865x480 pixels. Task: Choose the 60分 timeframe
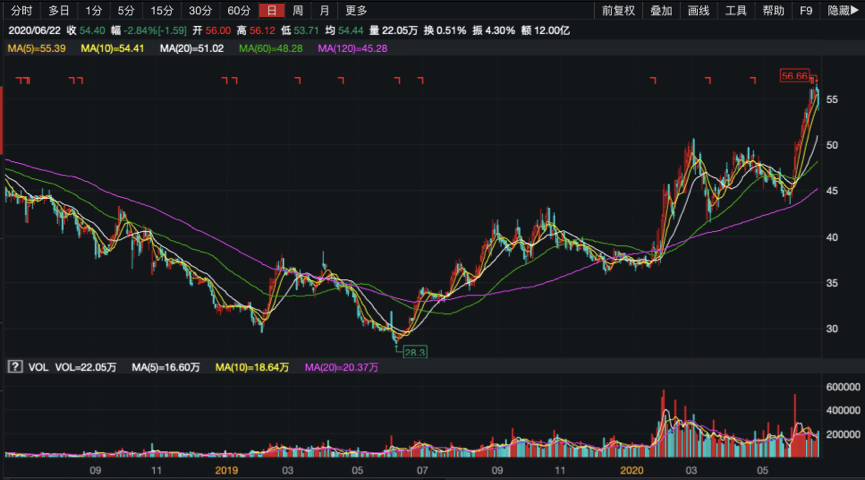coord(238,11)
